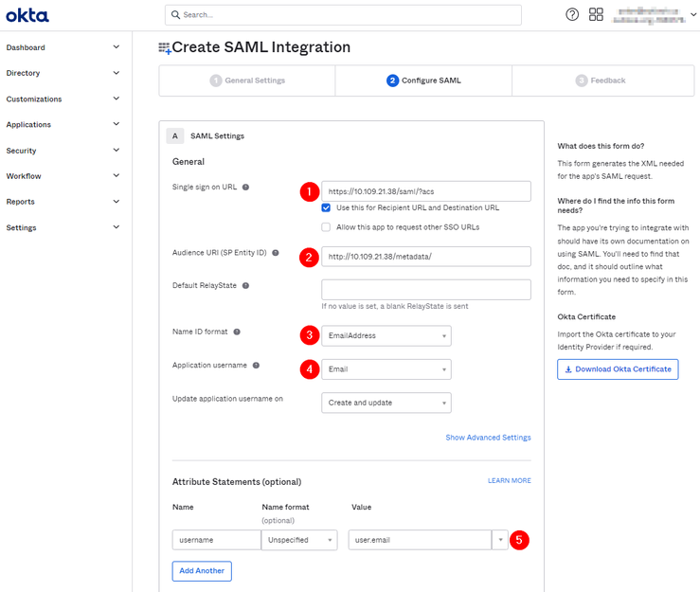Open Update application username on dropdown
This screenshot has height=592, width=700.
click(386, 403)
